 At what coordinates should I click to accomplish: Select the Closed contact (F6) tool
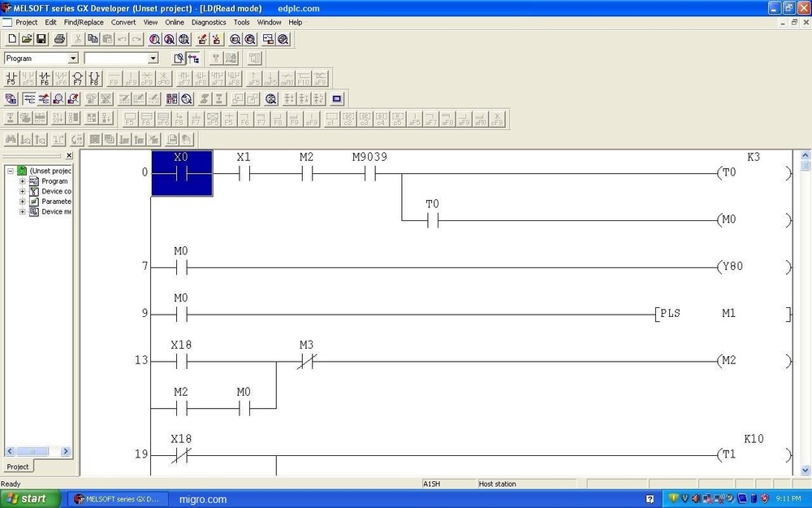click(45, 77)
